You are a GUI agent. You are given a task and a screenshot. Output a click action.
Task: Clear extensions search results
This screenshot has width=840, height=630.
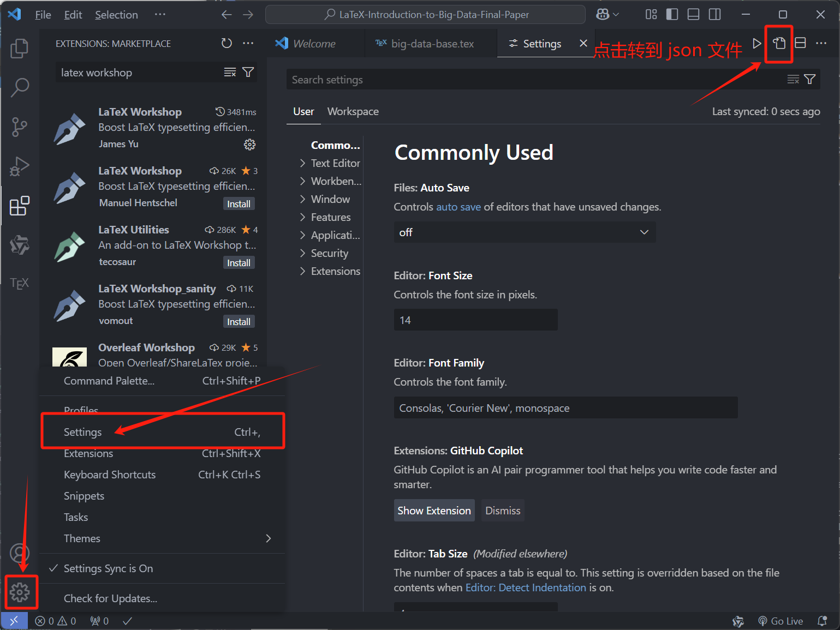[230, 72]
